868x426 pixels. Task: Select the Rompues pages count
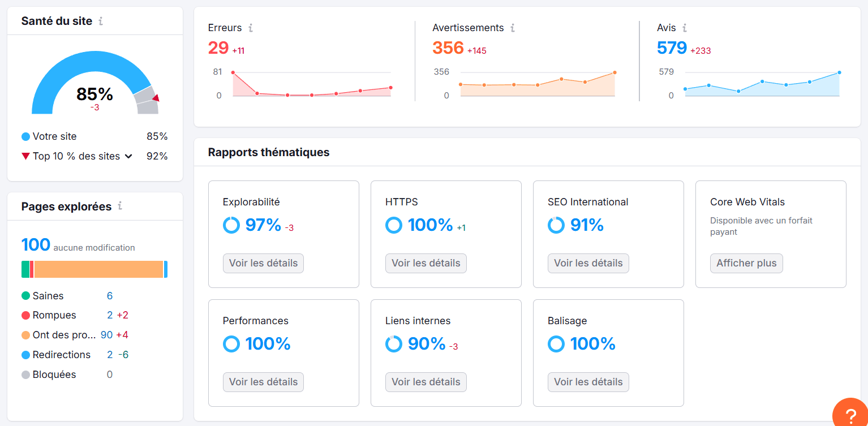(x=110, y=315)
